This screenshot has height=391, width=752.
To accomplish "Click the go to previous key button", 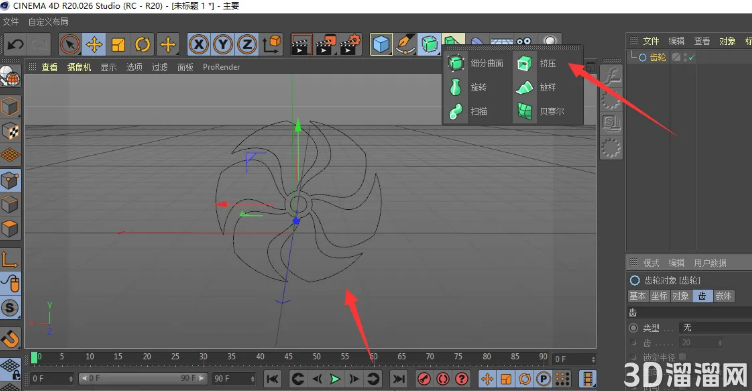I will point(298,379).
